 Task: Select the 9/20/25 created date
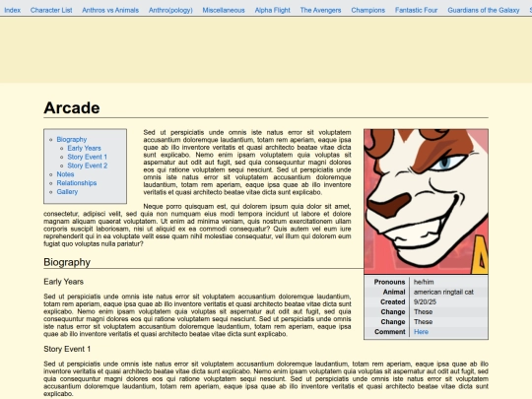point(425,302)
